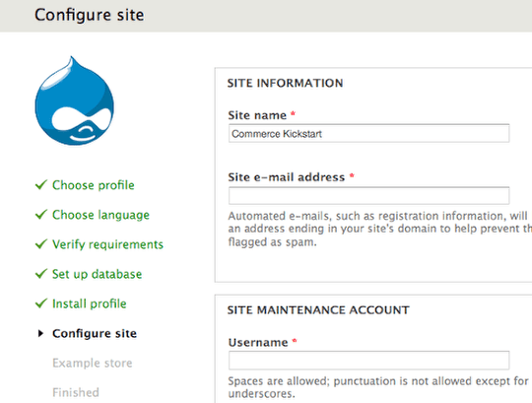Viewport: 532px width, 403px height.
Task: Select the Choose profile step
Action: [94, 185]
